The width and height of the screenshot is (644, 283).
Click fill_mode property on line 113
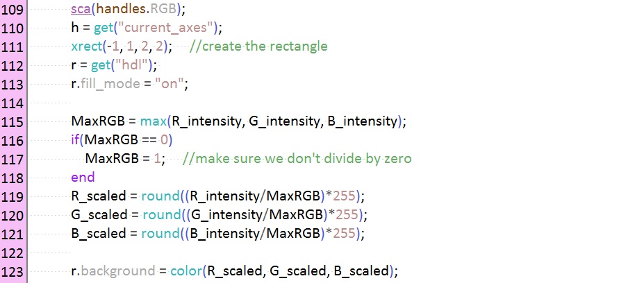[x=110, y=84]
